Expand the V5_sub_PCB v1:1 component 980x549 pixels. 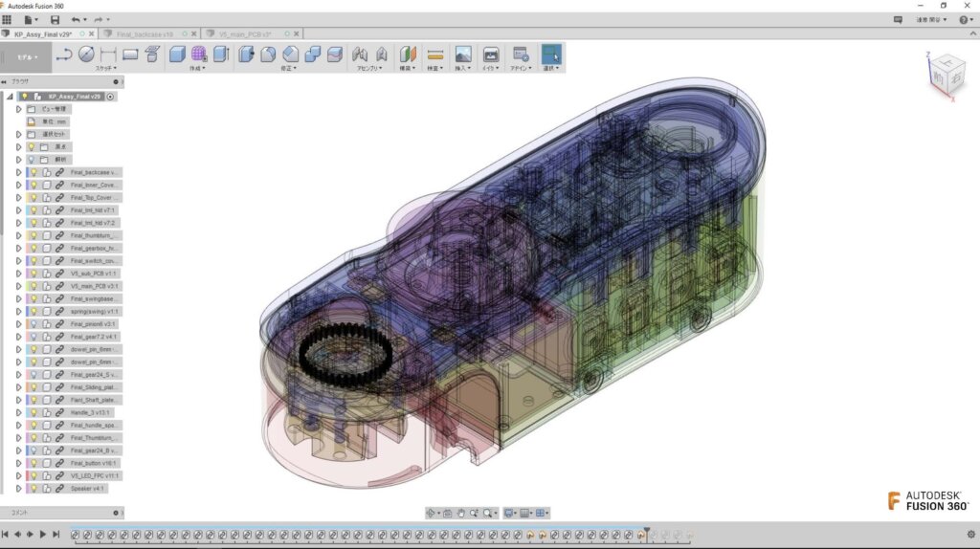(x=19, y=274)
